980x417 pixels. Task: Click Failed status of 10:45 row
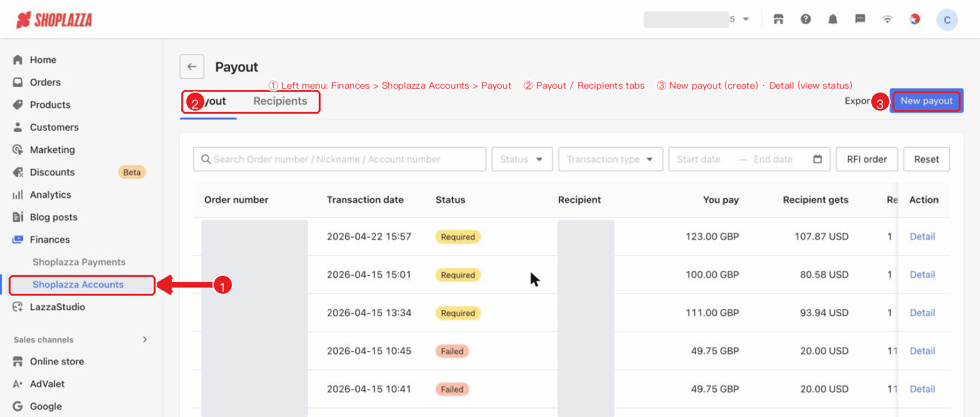click(x=452, y=351)
